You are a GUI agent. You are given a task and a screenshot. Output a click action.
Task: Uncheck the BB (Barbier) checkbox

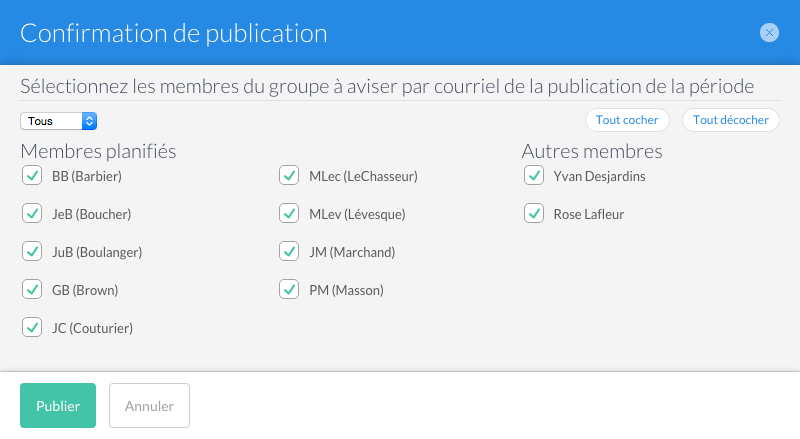click(32, 176)
